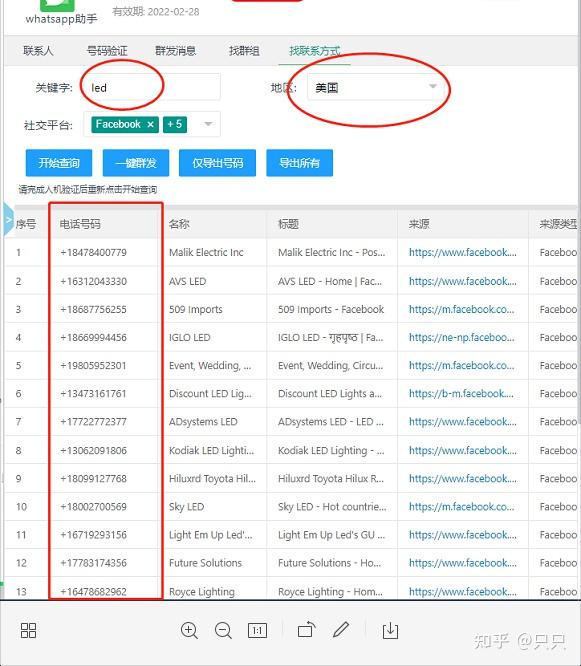The image size is (581, 666).
Task: Select phone number +18687756255
Action: coord(93,309)
